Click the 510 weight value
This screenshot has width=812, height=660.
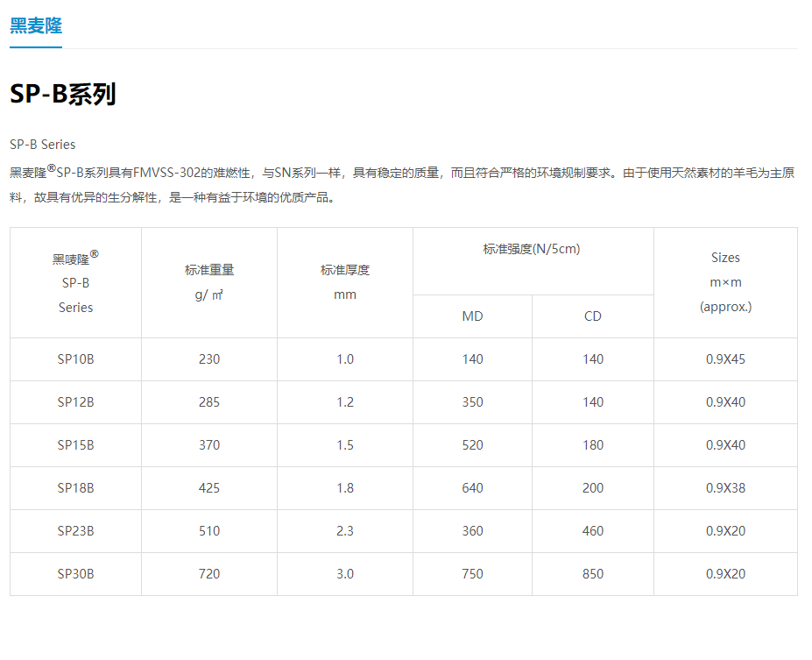click(x=209, y=531)
